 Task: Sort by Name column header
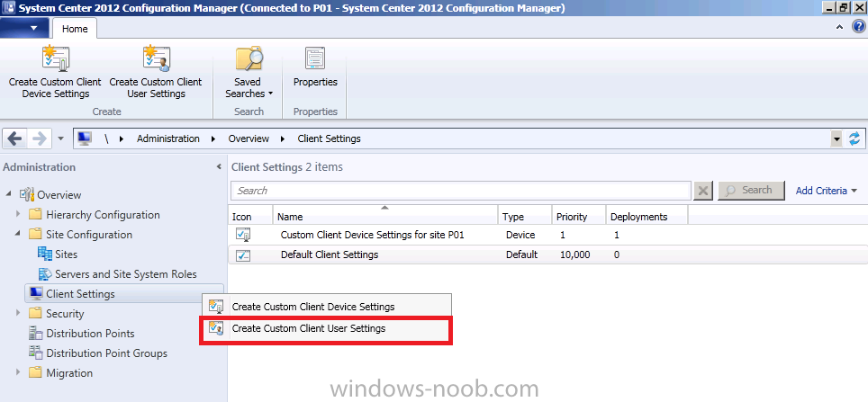click(384, 215)
